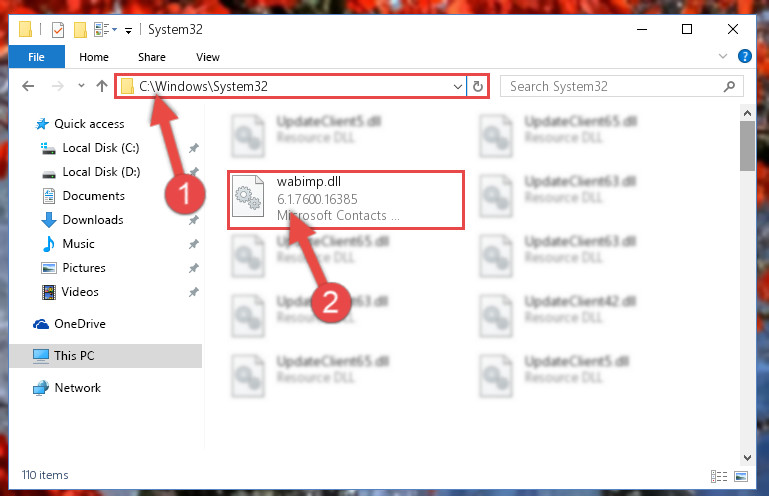The height and width of the screenshot is (496, 769).
Task: Select the wabimp.dll file
Action: coord(346,199)
